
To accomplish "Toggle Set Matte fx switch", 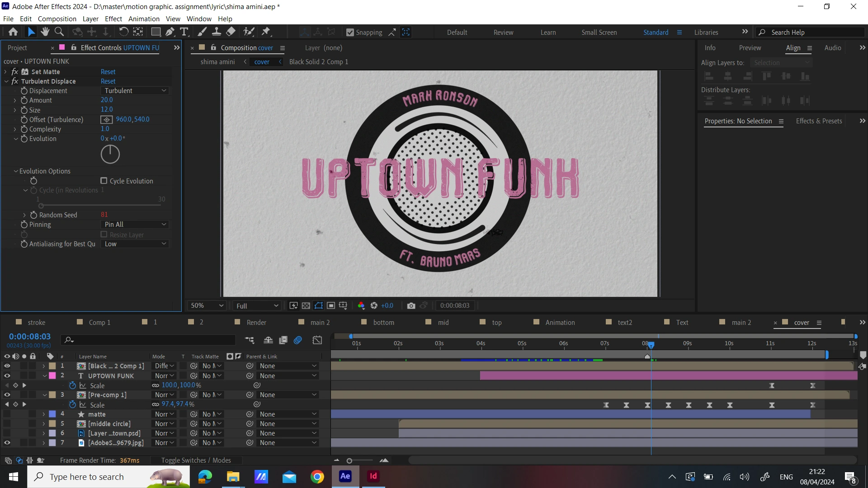I will (14, 72).
